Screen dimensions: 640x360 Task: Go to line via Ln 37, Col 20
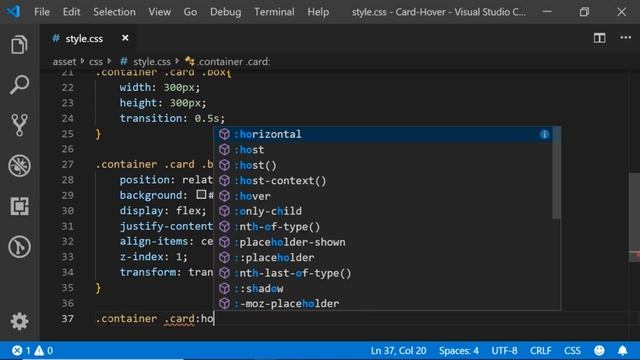[398, 351]
